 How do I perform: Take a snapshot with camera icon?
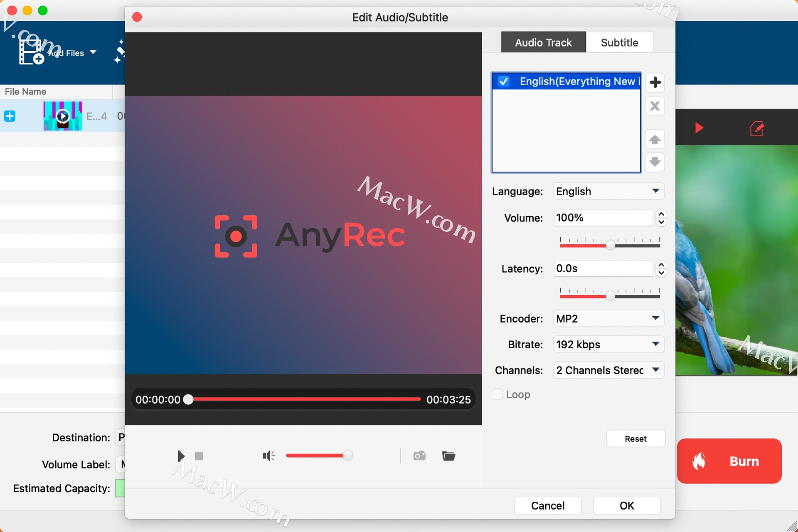click(x=419, y=456)
